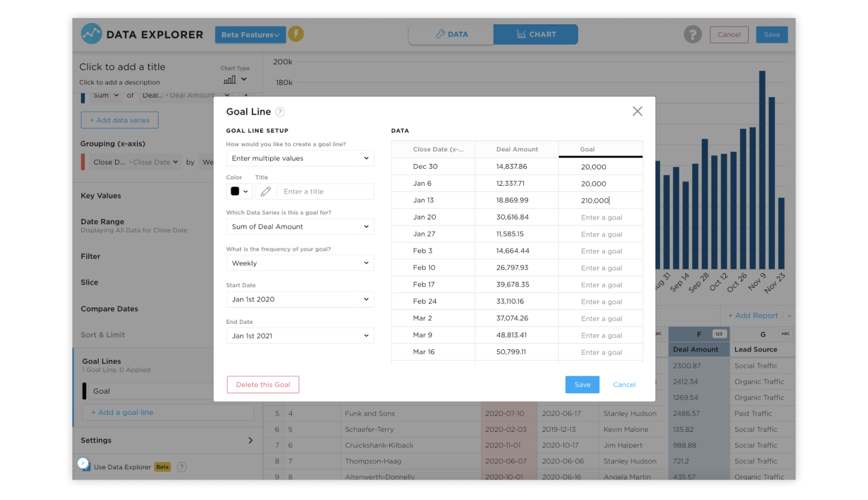868x500 pixels.
Task: Open Sum of Deal Amount series dropdown
Action: [300, 227]
